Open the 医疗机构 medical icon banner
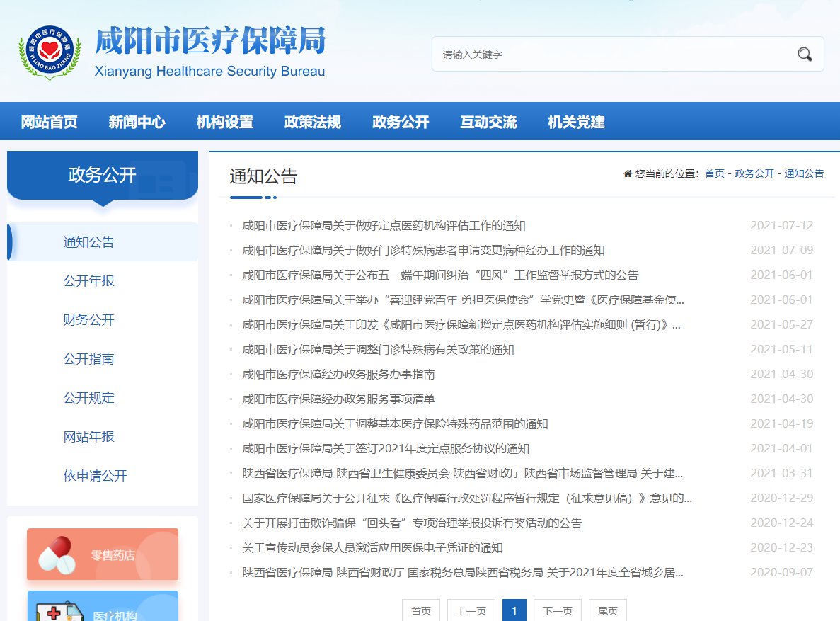 103,608
